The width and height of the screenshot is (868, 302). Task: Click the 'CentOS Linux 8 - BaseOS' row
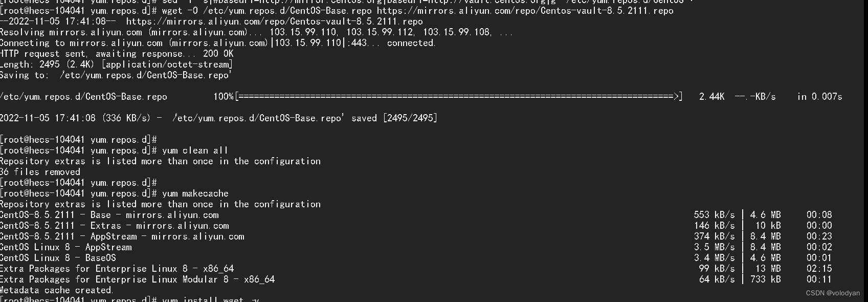click(x=416, y=258)
